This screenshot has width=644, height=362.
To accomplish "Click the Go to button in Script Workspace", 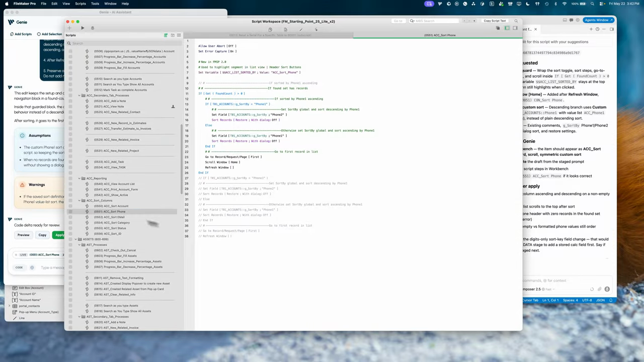I will [398, 21].
